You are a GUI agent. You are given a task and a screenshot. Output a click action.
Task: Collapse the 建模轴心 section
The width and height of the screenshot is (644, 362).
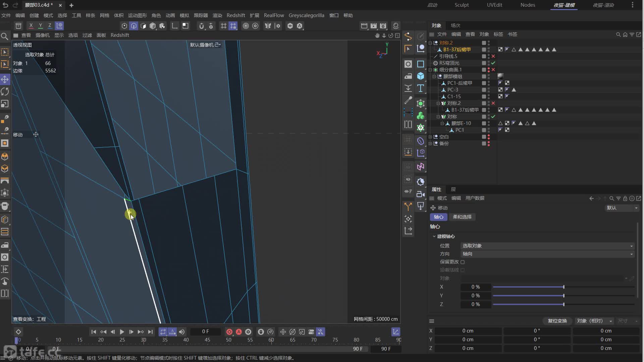click(434, 236)
